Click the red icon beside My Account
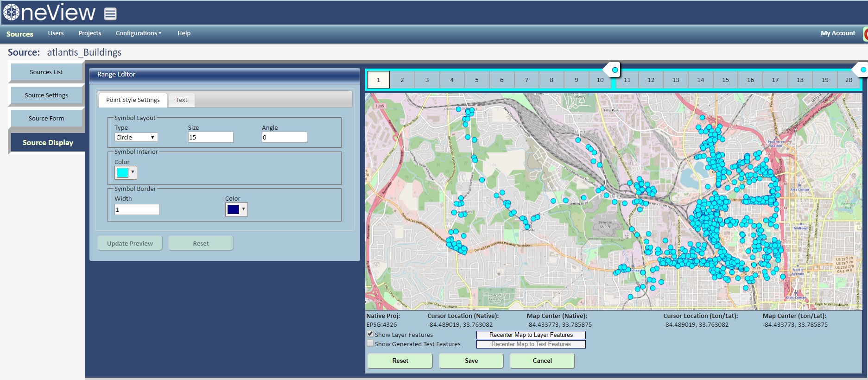 pos(865,34)
